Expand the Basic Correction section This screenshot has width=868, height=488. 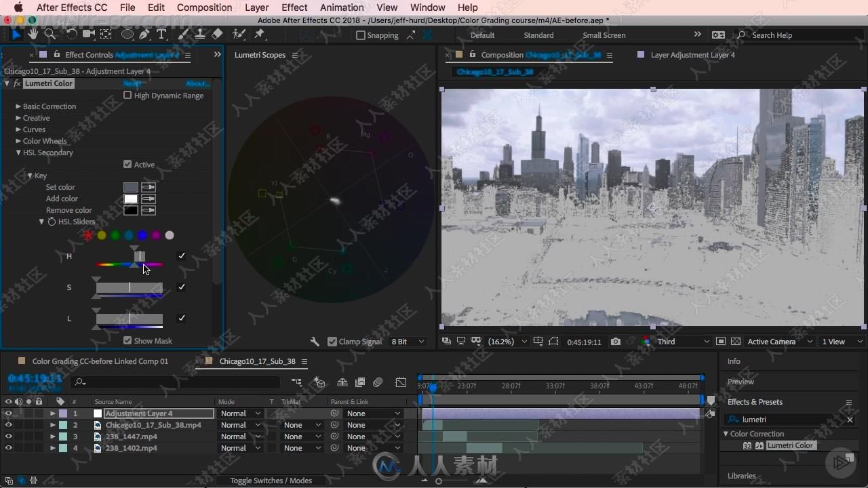(18, 106)
